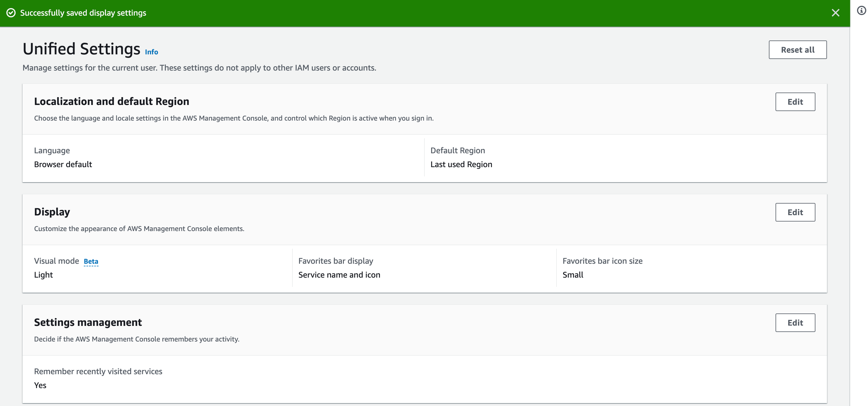Edit the Settings management section
This screenshot has height=406, width=868.
coord(795,323)
